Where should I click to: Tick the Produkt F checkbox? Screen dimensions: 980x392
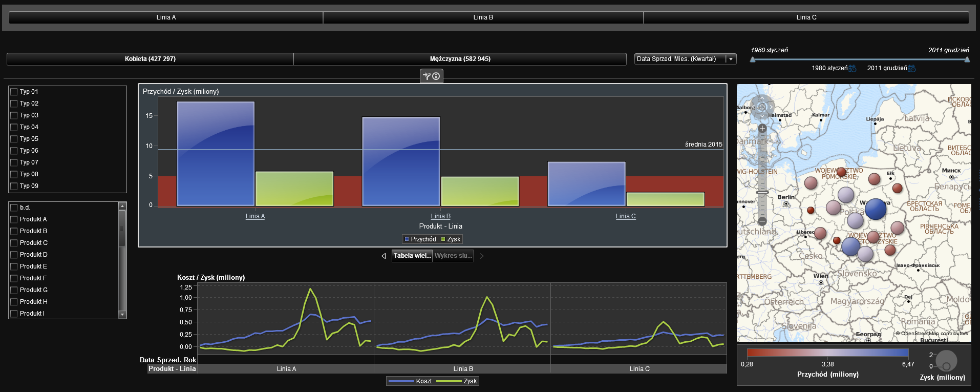pos(14,278)
